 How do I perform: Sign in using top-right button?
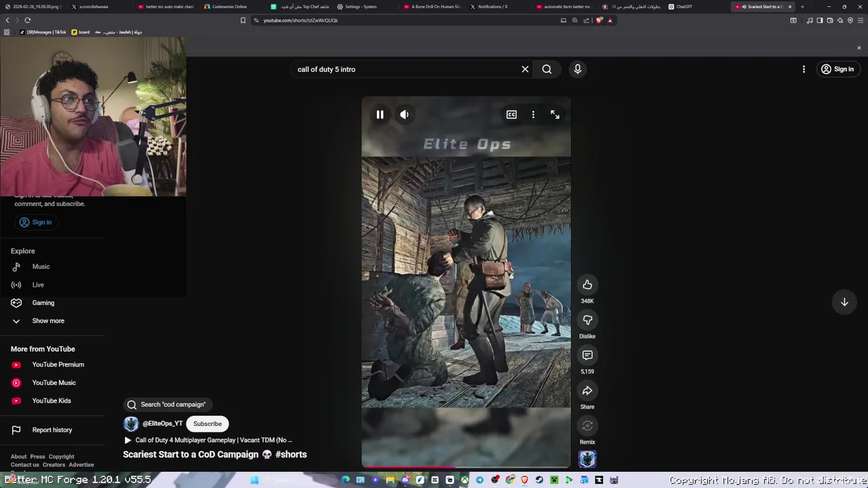pos(837,69)
